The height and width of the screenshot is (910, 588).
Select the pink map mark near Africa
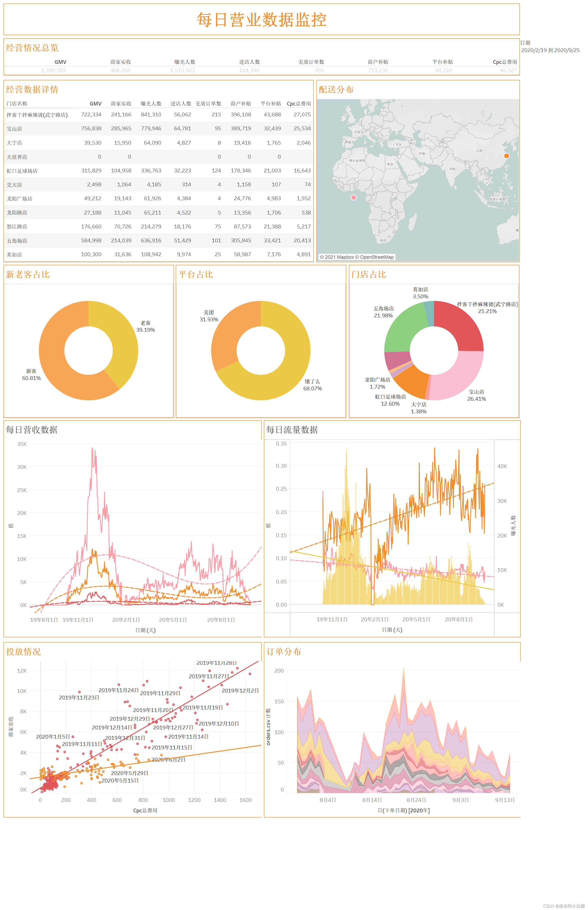click(354, 198)
